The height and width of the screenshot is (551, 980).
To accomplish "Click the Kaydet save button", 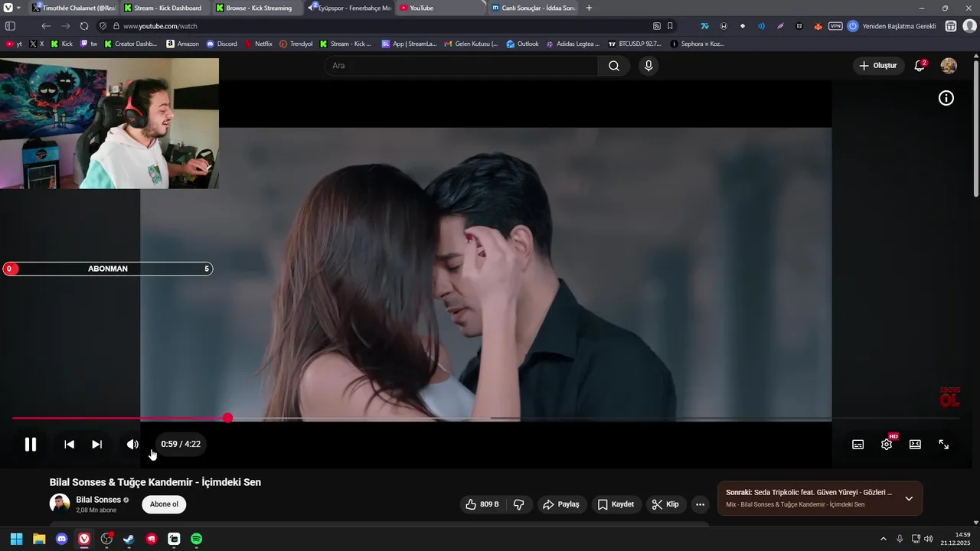I will (x=616, y=504).
